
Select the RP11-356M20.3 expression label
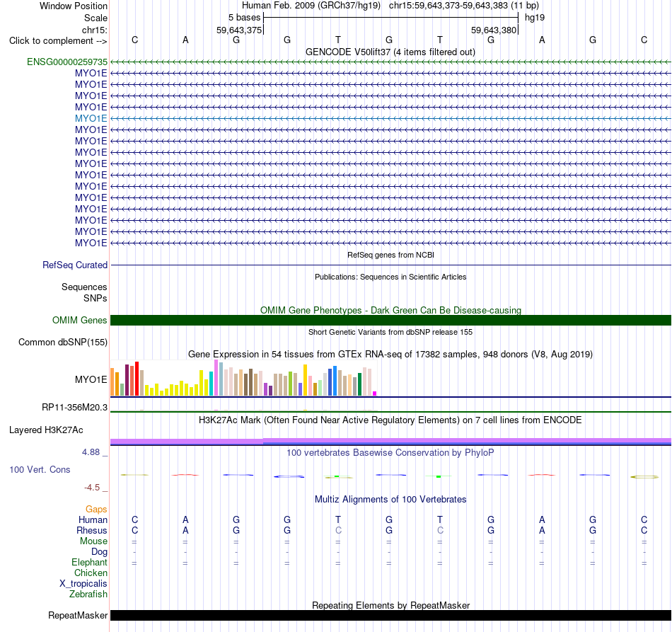(74, 408)
